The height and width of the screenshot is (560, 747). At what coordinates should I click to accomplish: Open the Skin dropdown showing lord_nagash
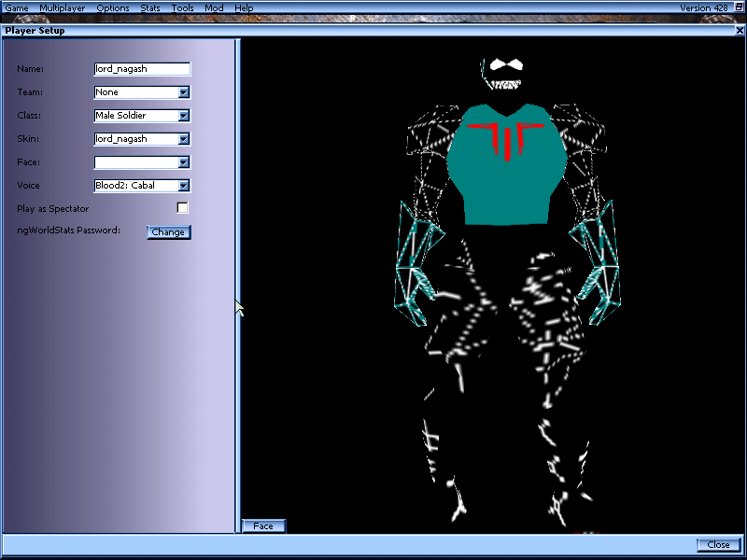point(184,138)
